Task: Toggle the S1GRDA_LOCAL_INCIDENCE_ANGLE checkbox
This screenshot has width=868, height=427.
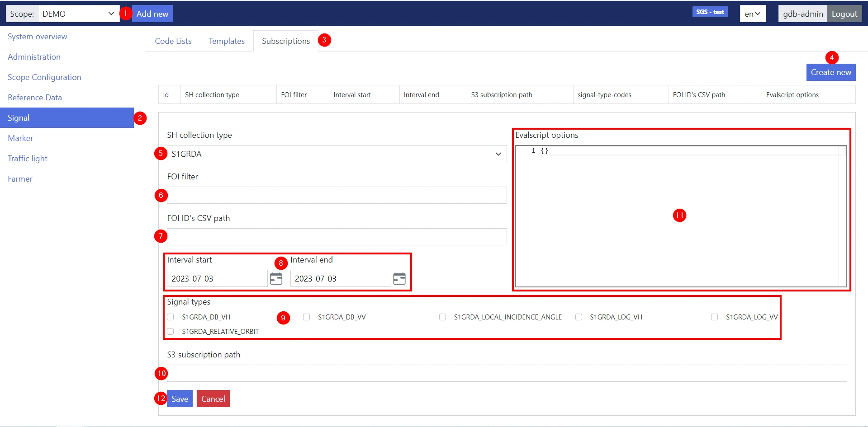Action: point(442,317)
